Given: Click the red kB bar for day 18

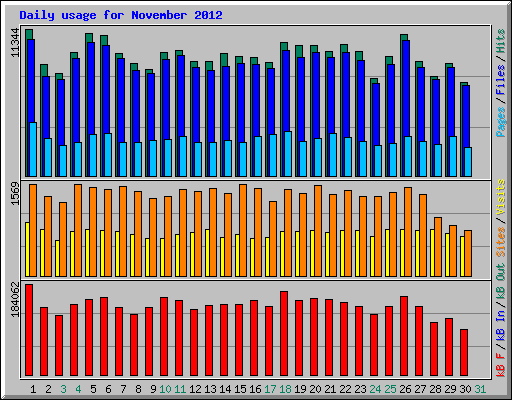Looking at the screenshot, I should coord(284,334).
